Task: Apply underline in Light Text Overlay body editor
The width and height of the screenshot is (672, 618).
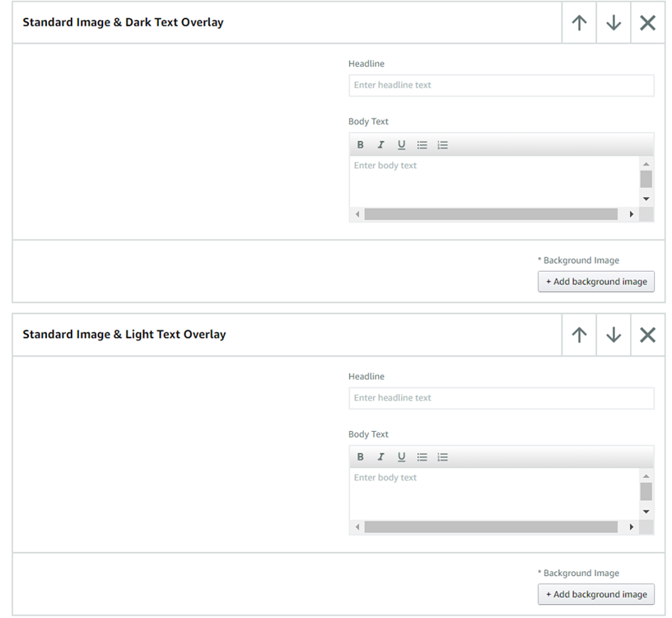Action: click(401, 456)
